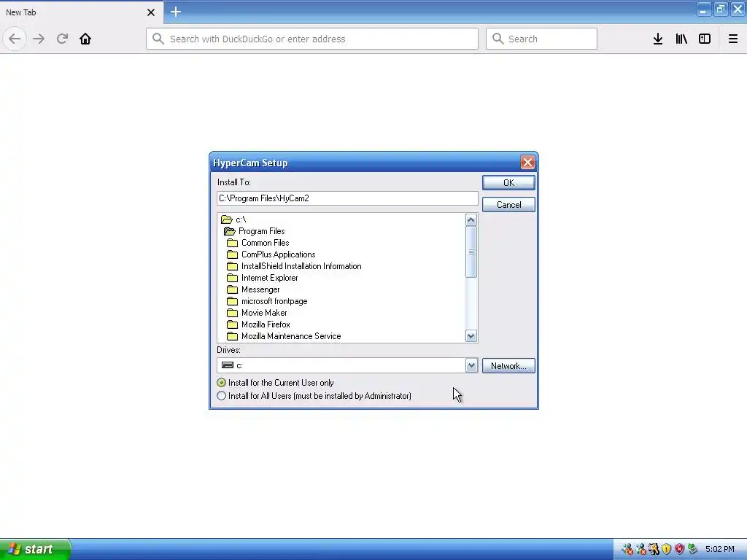Image resolution: width=747 pixels, height=560 pixels.
Task: Click the 5:02 PM taskbar clock
Action: click(x=720, y=550)
